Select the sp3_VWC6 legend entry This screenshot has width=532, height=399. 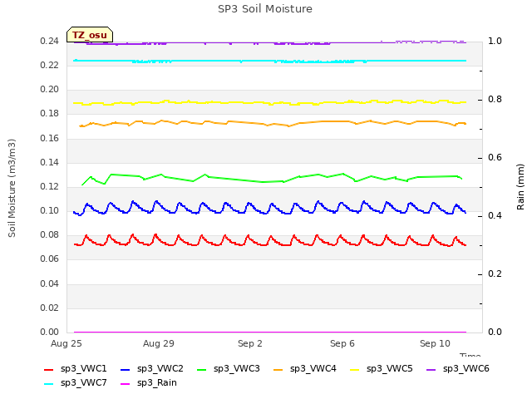tap(458, 368)
